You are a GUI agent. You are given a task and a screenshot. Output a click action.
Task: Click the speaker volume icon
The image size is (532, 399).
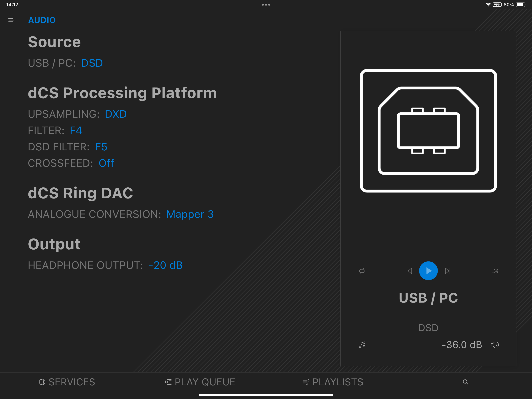pos(495,345)
